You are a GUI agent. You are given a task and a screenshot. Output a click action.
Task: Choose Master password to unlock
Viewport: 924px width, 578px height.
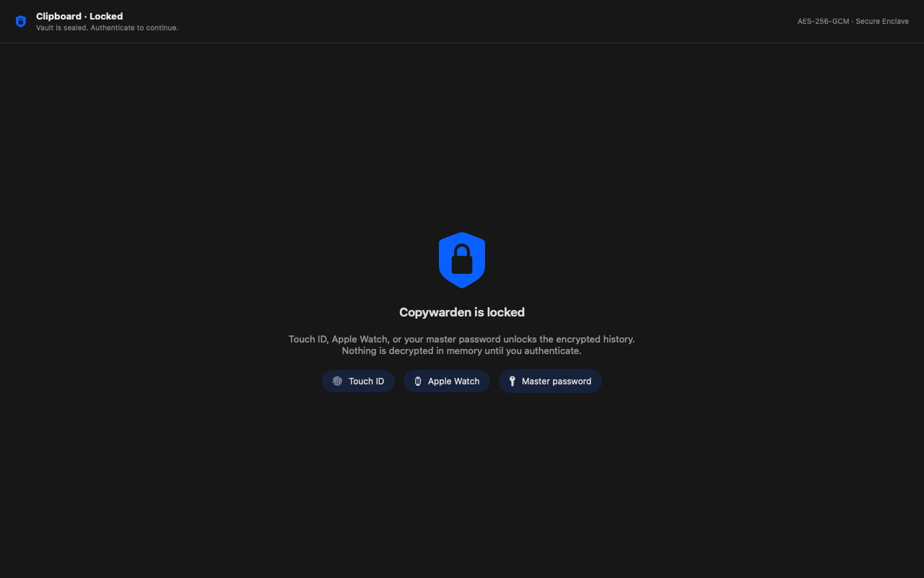[x=550, y=381]
